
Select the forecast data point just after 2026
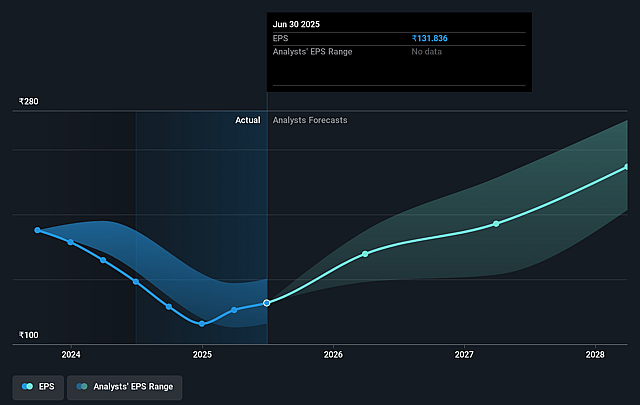365,254
